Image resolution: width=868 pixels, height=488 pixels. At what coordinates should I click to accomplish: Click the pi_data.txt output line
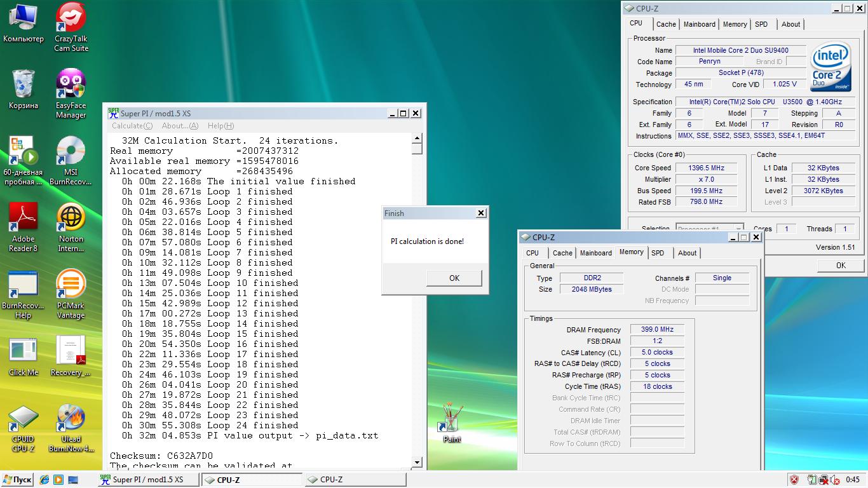click(250, 435)
